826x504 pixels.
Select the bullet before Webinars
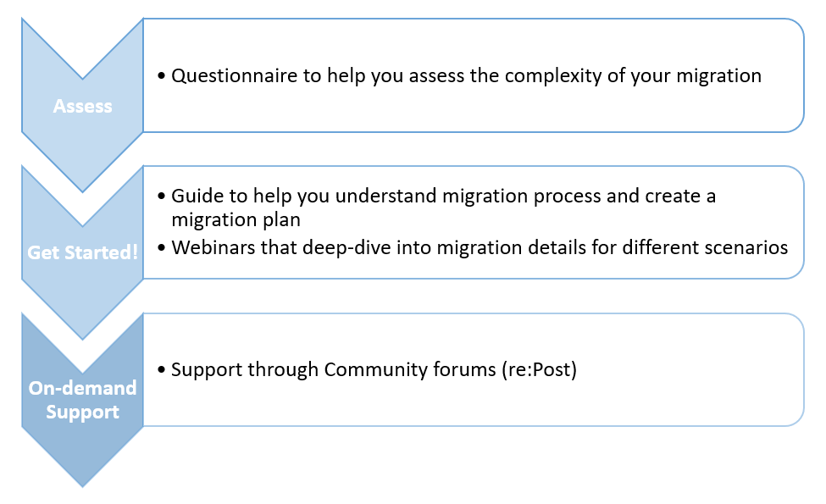pos(162,248)
